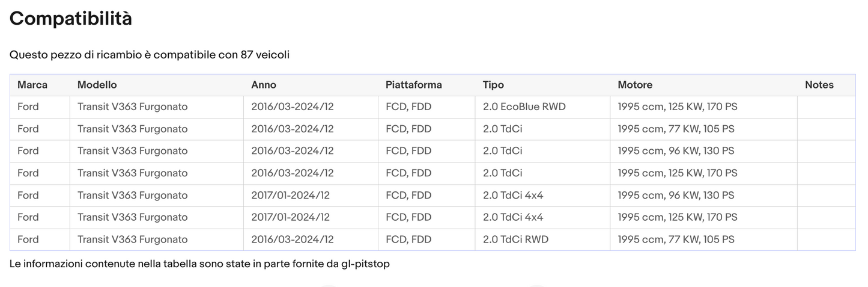Select the Modello cell in the 2.0 TdCi RWD row

(133, 239)
